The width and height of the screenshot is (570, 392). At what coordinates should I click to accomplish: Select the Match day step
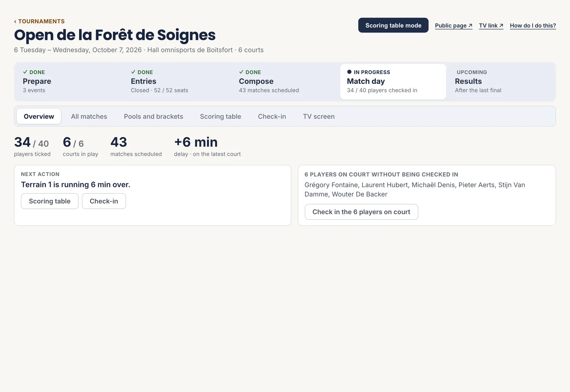click(393, 82)
